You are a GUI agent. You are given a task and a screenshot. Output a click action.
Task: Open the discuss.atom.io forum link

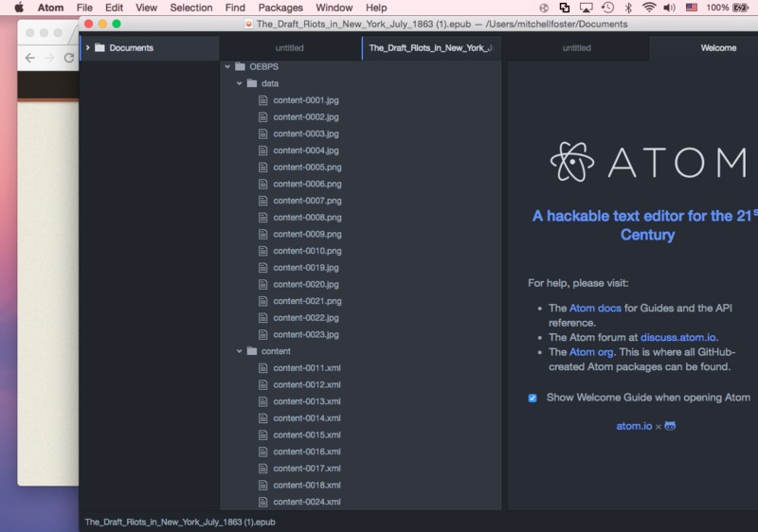pyautogui.click(x=678, y=337)
